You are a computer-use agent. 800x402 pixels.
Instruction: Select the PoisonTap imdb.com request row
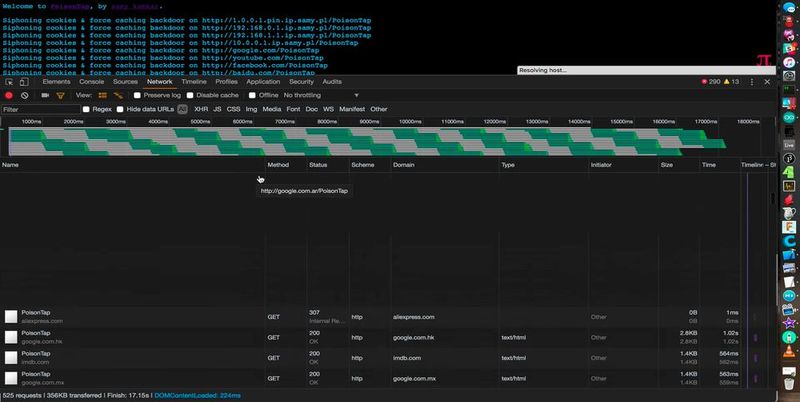pos(388,358)
